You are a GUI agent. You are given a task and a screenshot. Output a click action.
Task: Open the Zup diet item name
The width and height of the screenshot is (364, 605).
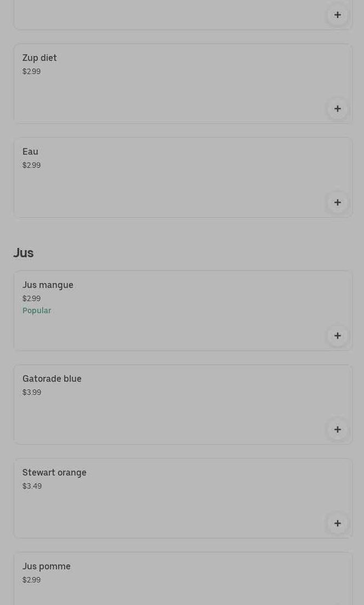tap(39, 58)
